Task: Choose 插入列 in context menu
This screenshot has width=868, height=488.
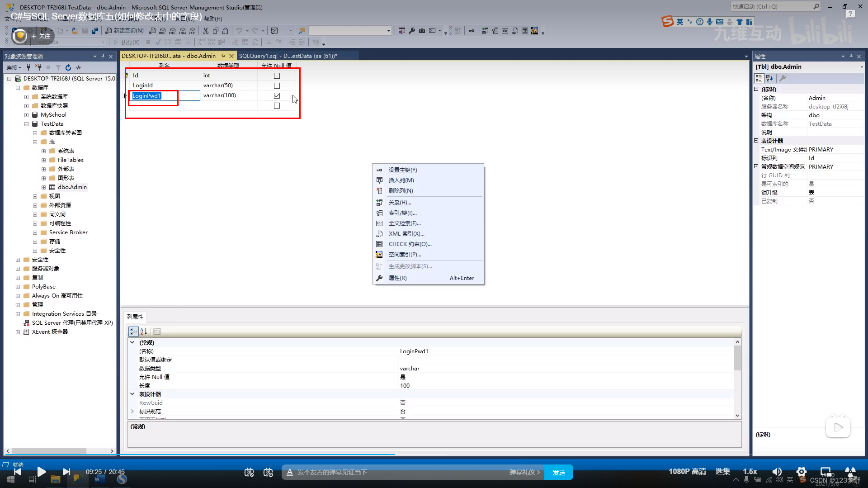Action: tap(428, 180)
